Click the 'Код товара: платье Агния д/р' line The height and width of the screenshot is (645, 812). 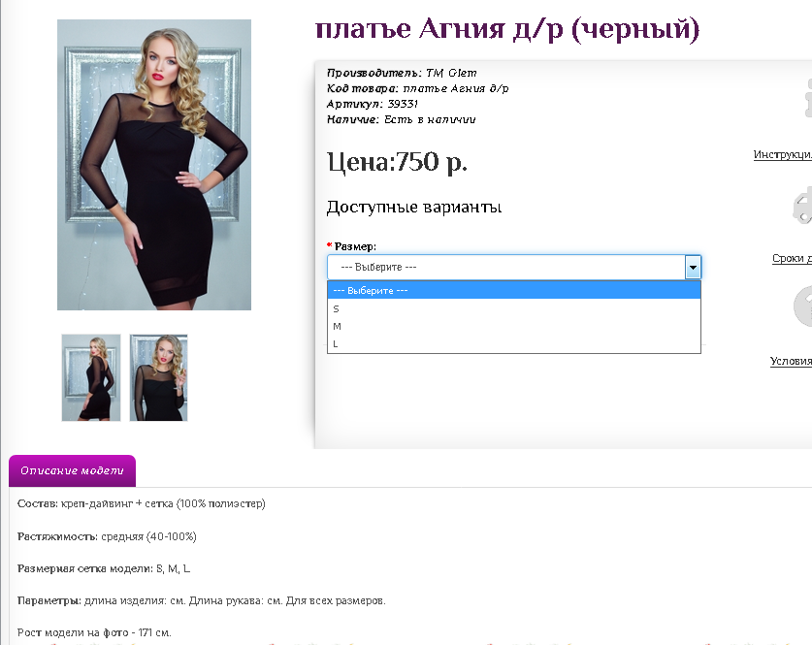(x=417, y=88)
